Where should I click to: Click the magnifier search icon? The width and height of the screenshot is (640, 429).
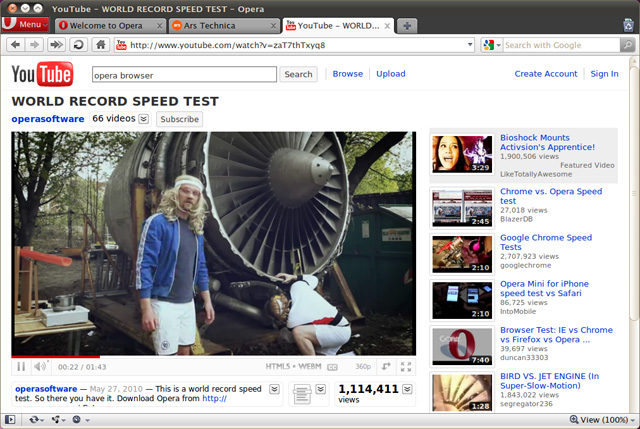pos(628,45)
